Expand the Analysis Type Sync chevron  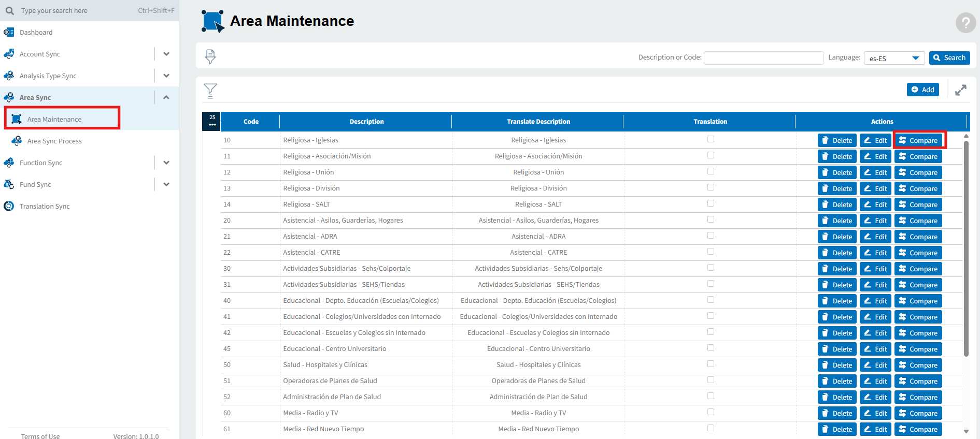click(x=166, y=76)
